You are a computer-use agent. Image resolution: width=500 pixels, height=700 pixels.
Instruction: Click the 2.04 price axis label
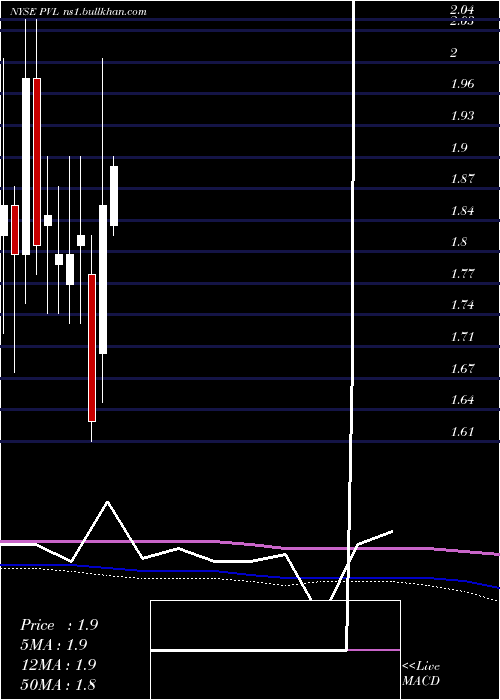click(x=462, y=10)
